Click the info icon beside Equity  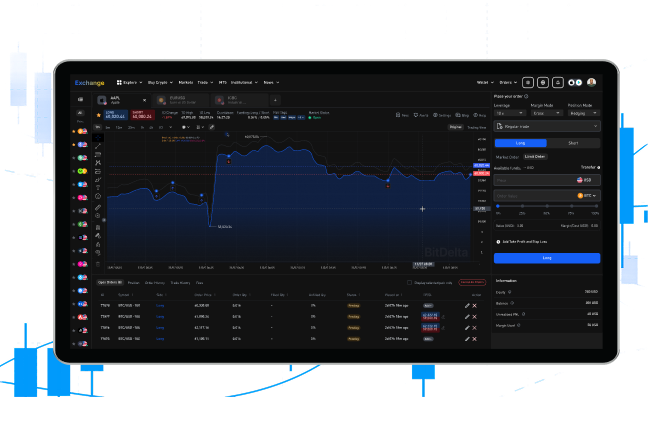tap(510, 292)
